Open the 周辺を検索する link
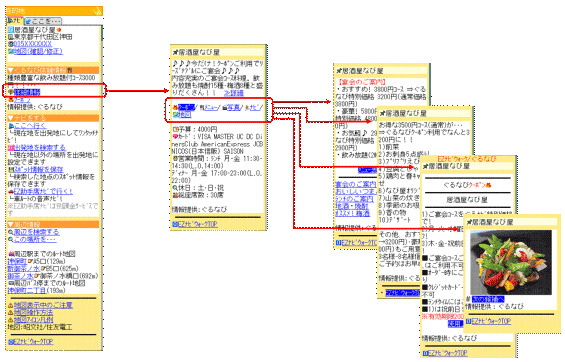 pos(36,232)
